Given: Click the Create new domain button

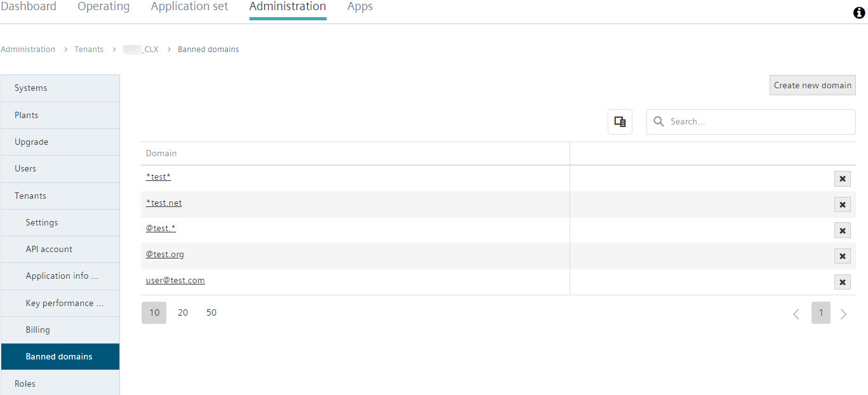Looking at the screenshot, I should (x=812, y=86).
